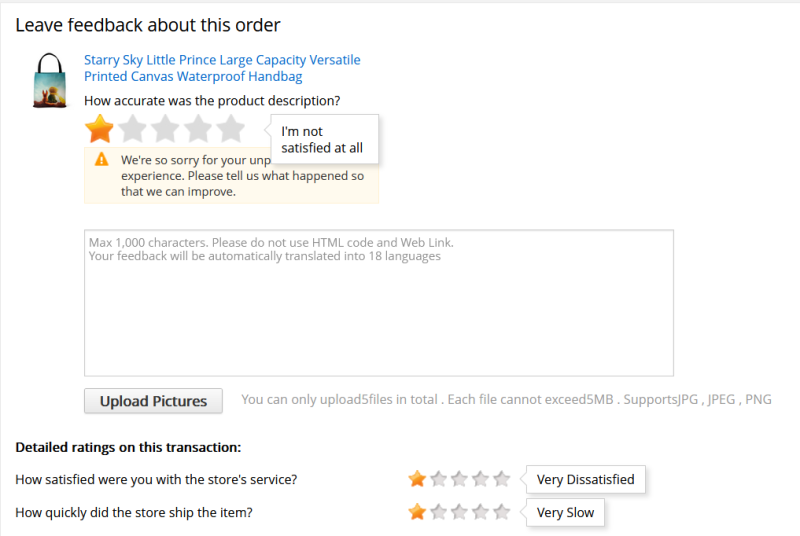Set shipping speed rating to three stars
The width and height of the screenshot is (800, 536).
[x=459, y=512]
